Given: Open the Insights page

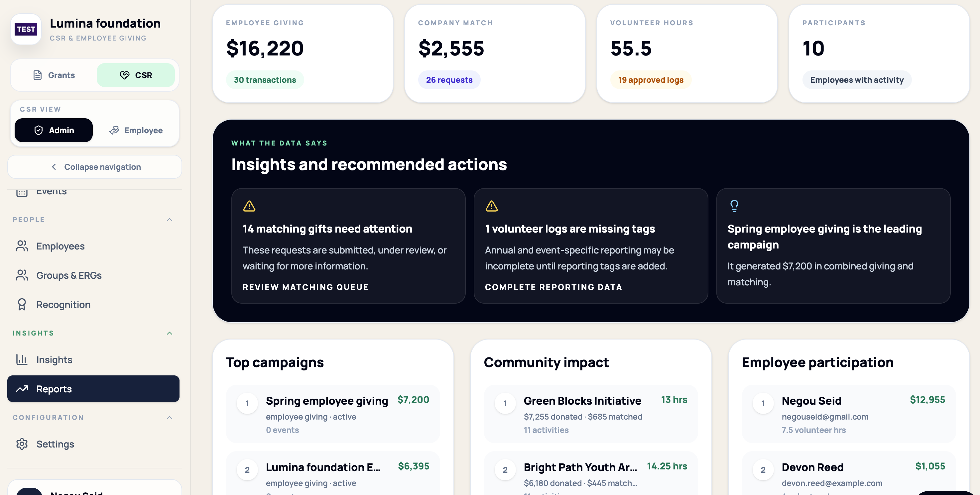Looking at the screenshot, I should (93, 360).
